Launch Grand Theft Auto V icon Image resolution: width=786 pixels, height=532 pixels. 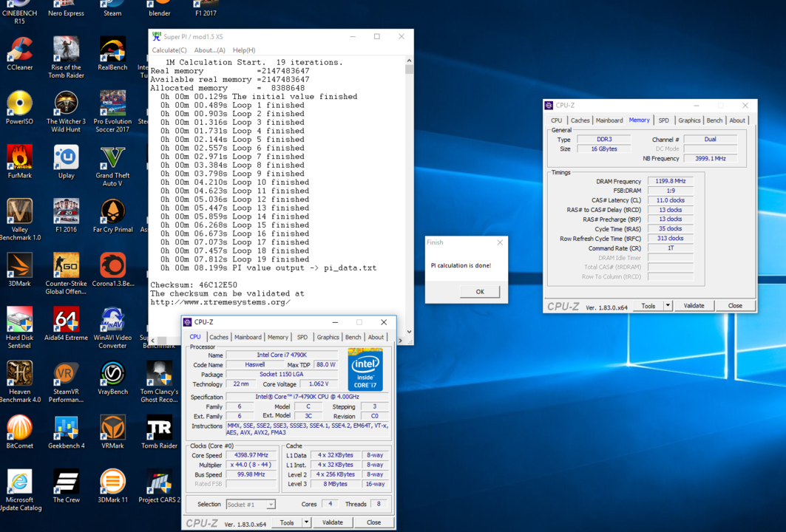[112, 166]
